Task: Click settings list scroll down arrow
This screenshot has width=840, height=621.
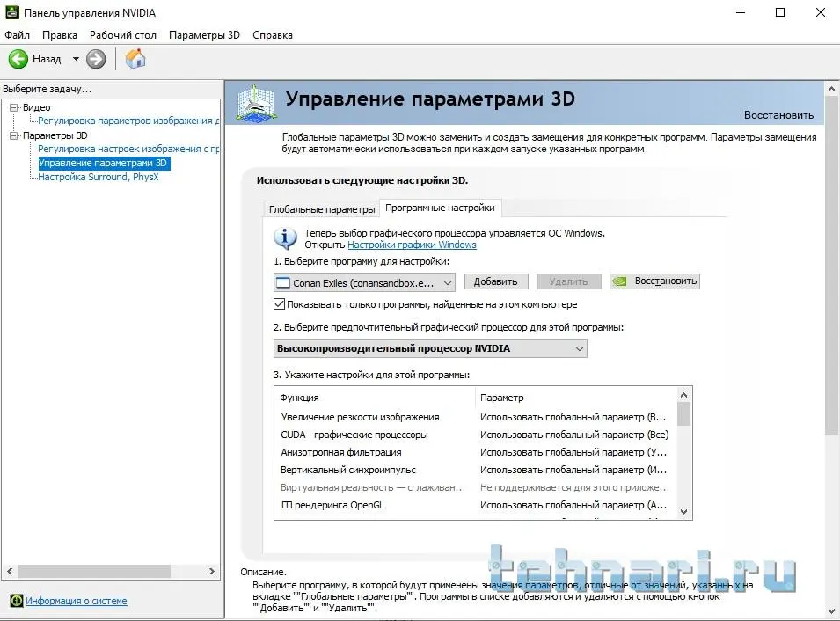Action: coord(683,512)
